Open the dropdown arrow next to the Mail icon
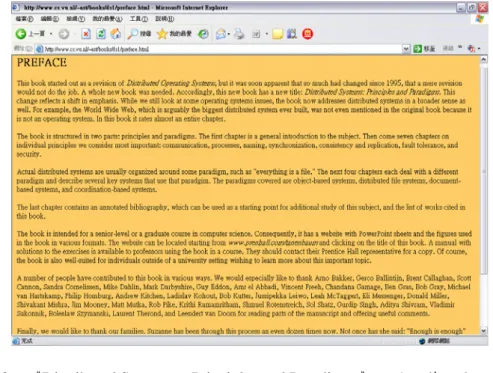The image size is (493, 373). click(x=229, y=34)
